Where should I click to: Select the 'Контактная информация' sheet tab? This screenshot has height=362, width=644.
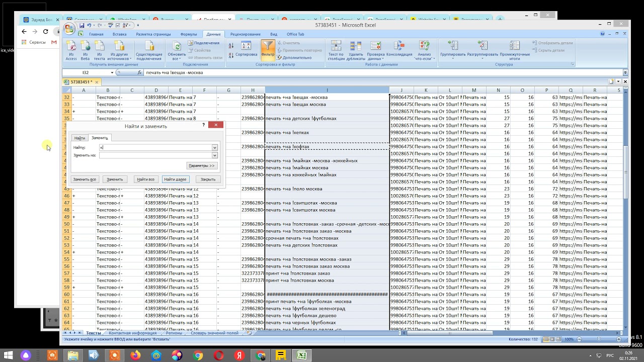pos(132,333)
